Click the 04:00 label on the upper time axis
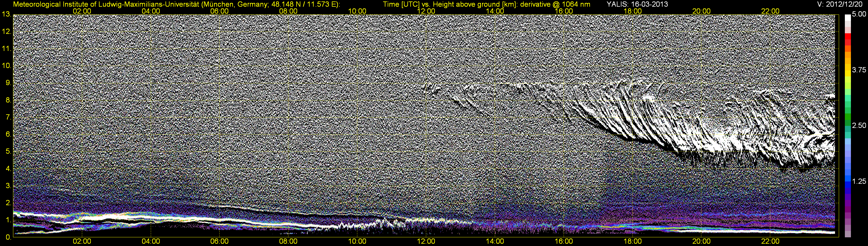Screen dimensions: 868x246 [151, 11]
